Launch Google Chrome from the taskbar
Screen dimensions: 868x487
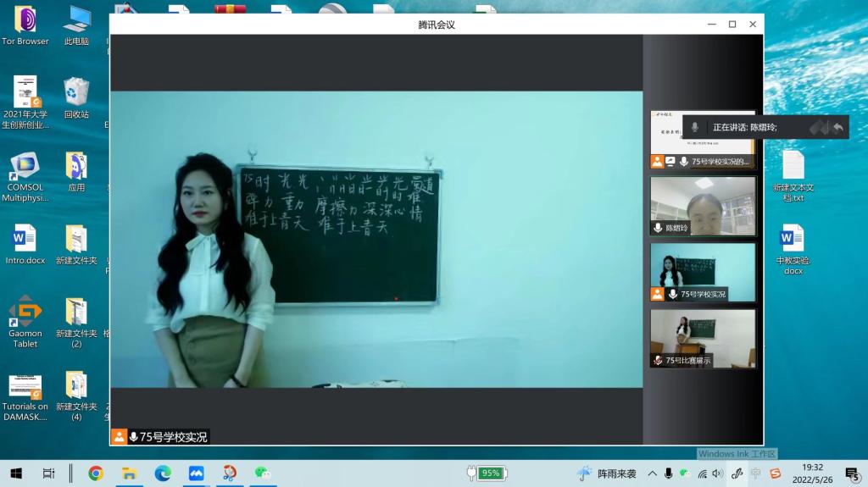pyautogui.click(x=96, y=473)
